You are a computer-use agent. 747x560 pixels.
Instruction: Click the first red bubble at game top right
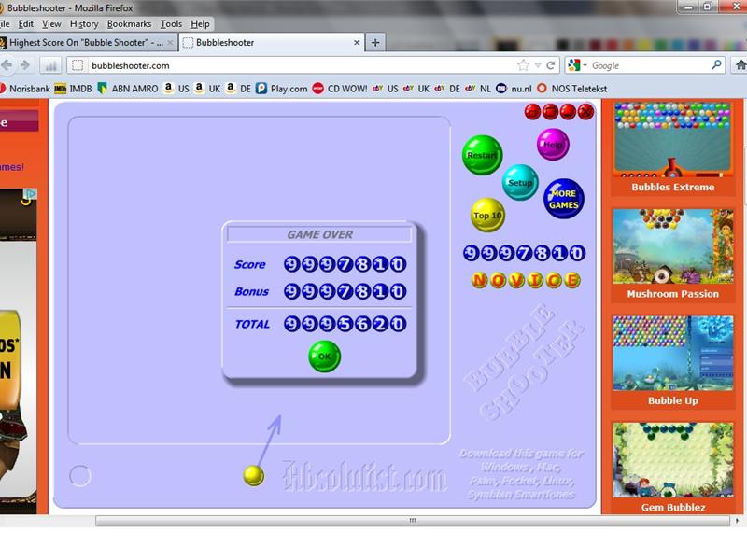(x=532, y=112)
